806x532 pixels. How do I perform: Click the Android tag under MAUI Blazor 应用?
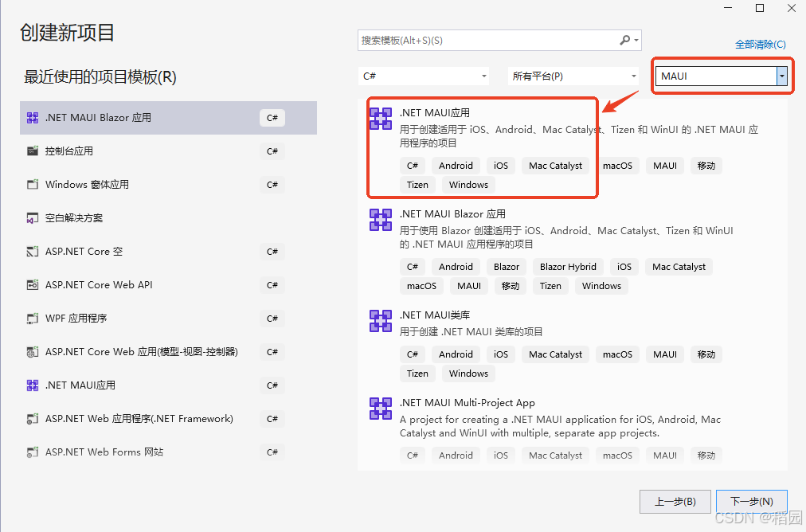click(456, 267)
